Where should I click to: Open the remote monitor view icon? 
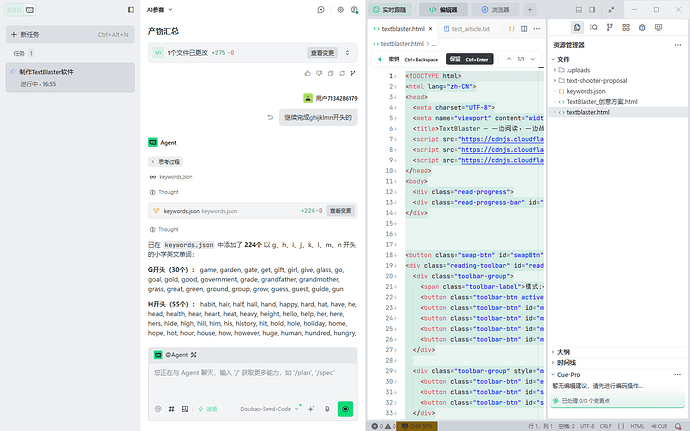tap(658, 27)
